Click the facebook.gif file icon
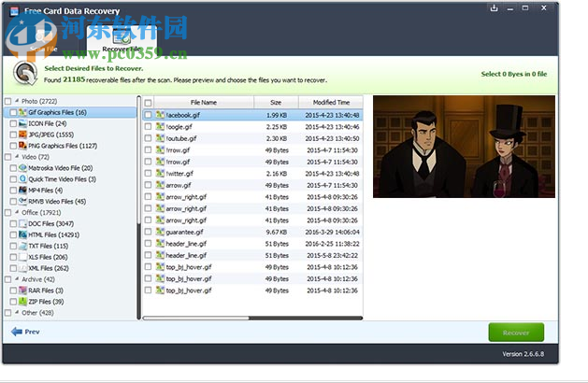 tap(160, 115)
